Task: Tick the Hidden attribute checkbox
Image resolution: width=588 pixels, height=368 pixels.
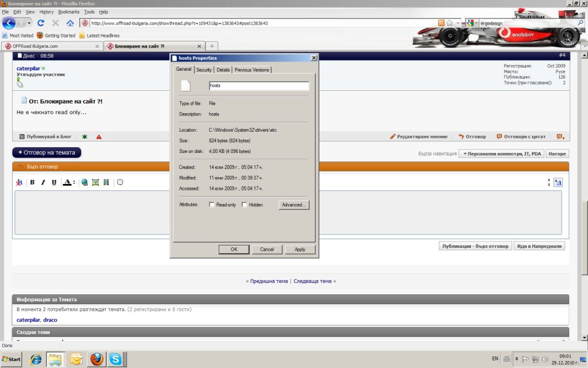Action: (244, 205)
